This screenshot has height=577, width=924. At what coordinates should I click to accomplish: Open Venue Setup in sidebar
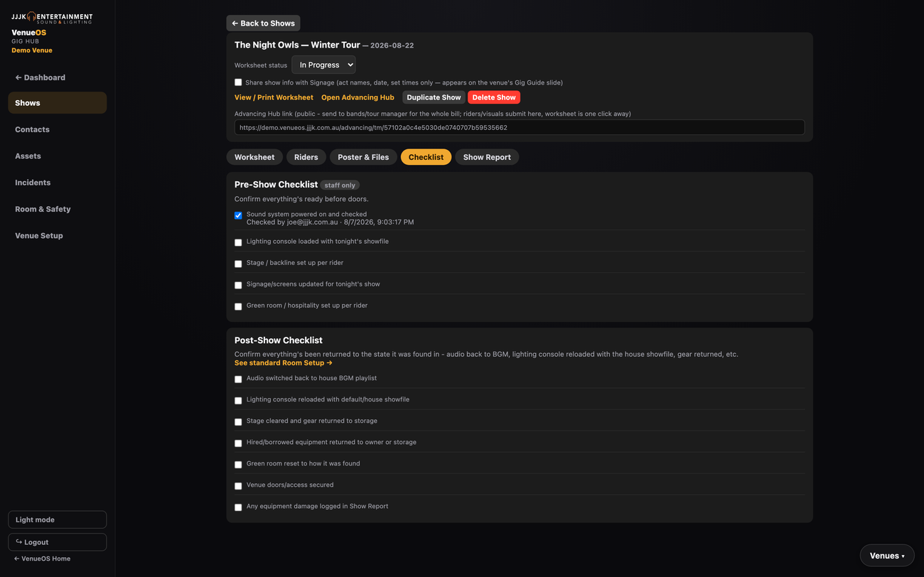tap(58, 235)
